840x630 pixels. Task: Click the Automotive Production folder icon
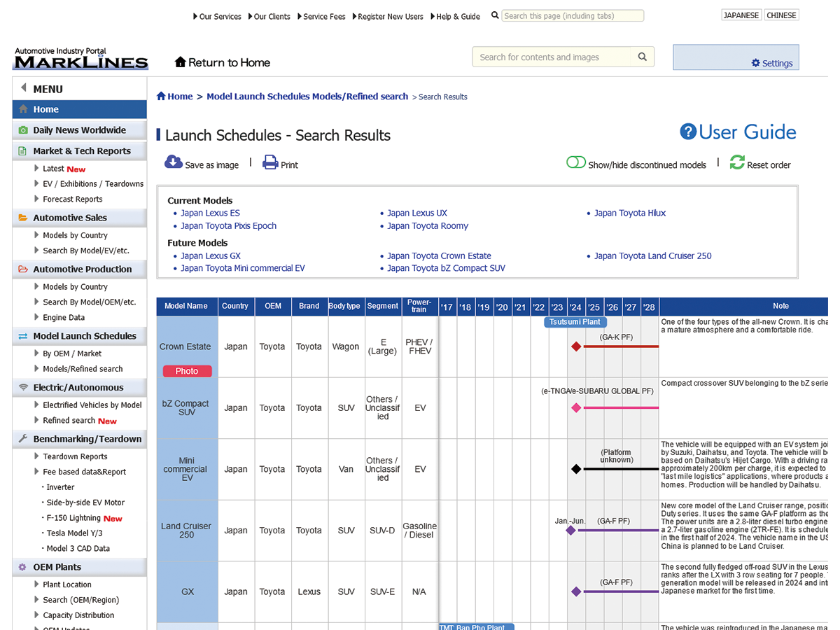23,269
